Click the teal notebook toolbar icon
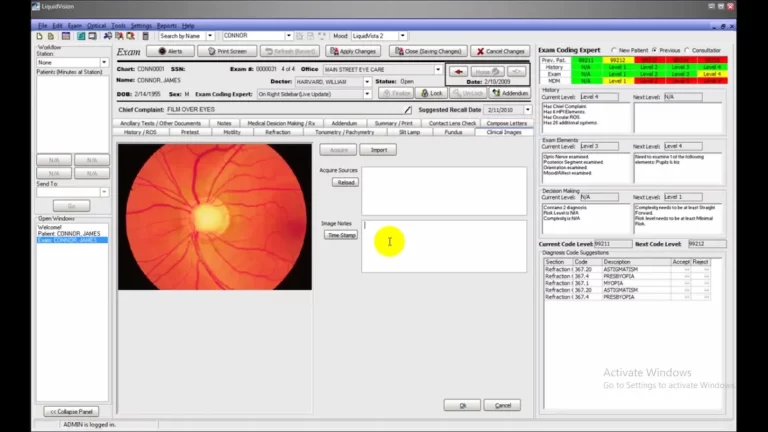This screenshot has width=768, height=432. click(x=81, y=36)
